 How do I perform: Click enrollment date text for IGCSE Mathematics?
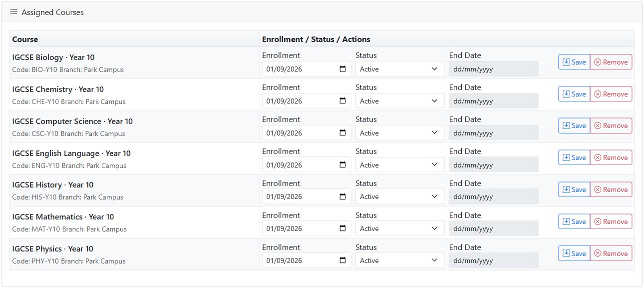(x=284, y=228)
